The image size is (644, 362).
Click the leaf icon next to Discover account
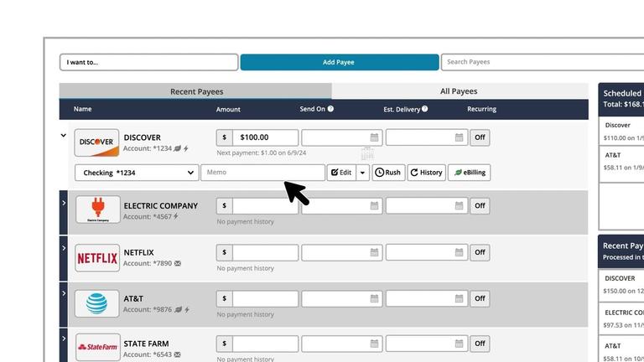point(178,148)
